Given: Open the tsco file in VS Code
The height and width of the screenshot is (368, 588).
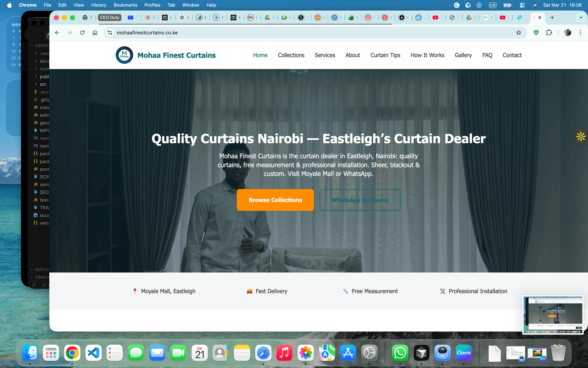Looking at the screenshot, I should 41,215.
